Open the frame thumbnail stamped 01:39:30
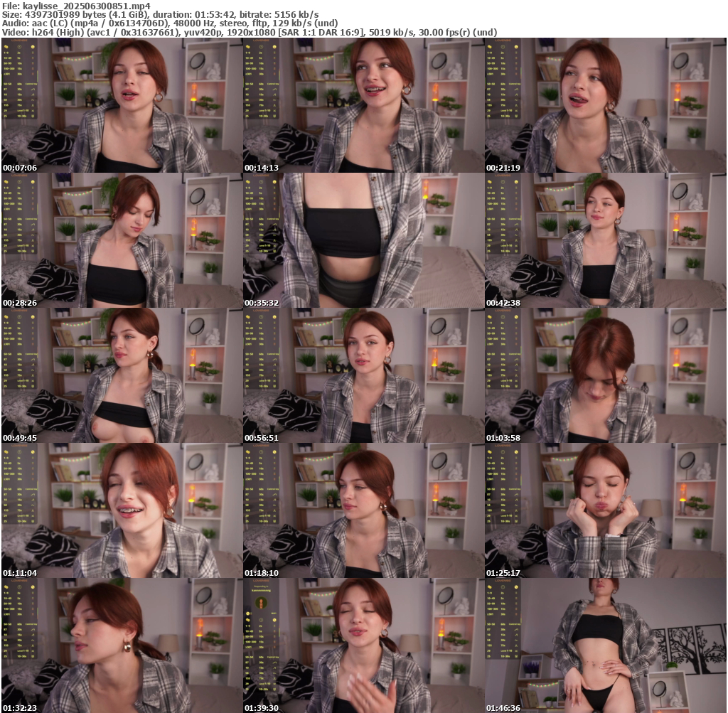 [x=363, y=645]
